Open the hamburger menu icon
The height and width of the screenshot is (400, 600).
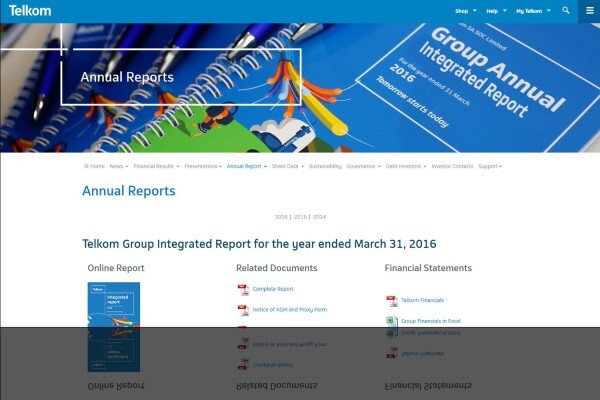click(590, 11)
